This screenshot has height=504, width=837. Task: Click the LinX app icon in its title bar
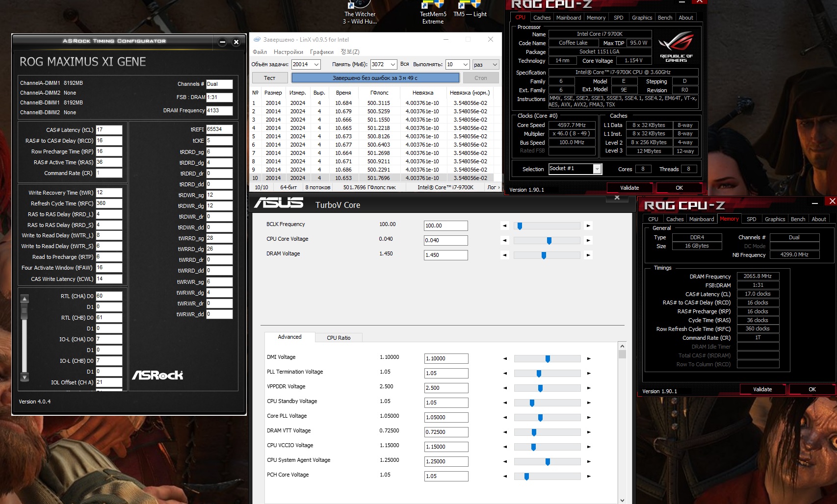click(x=257, y=40)
